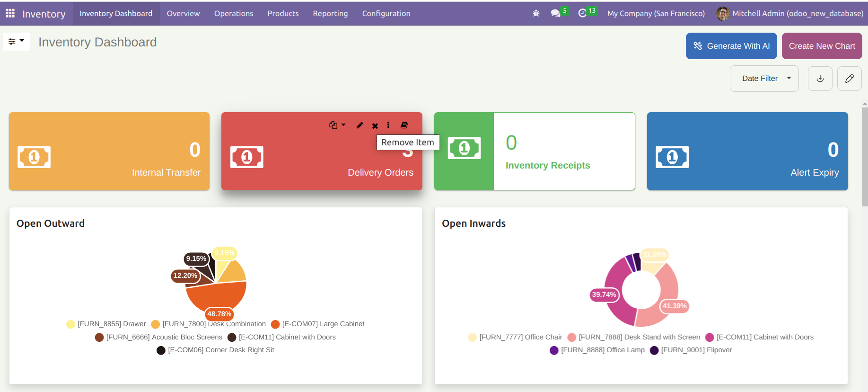Open the apps grid menu icon
The height and width of the screenshot is (392, 868).
10,13
